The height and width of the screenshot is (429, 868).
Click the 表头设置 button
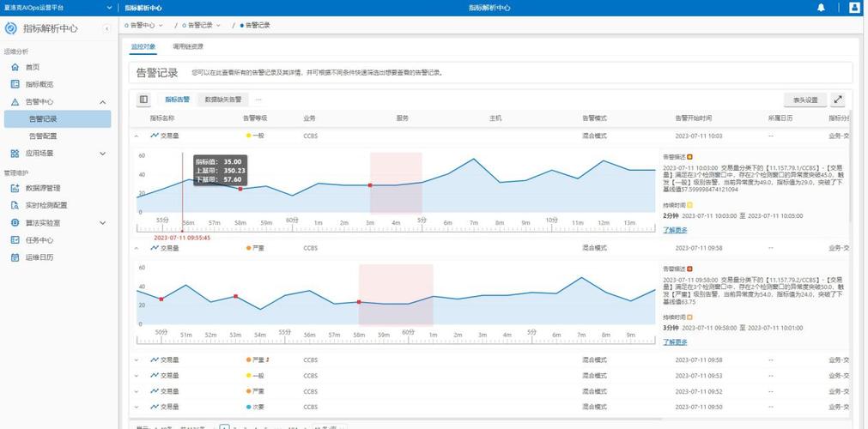click(804, 100)
